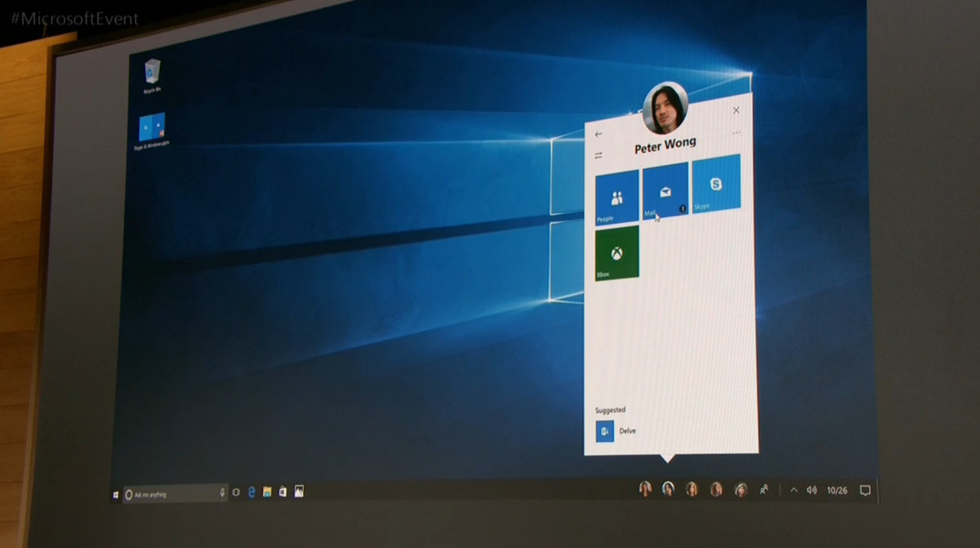The height and width of the screenshot is (548, 980).
Task: Open the Store app on taskbar
Action: point(283,492)
